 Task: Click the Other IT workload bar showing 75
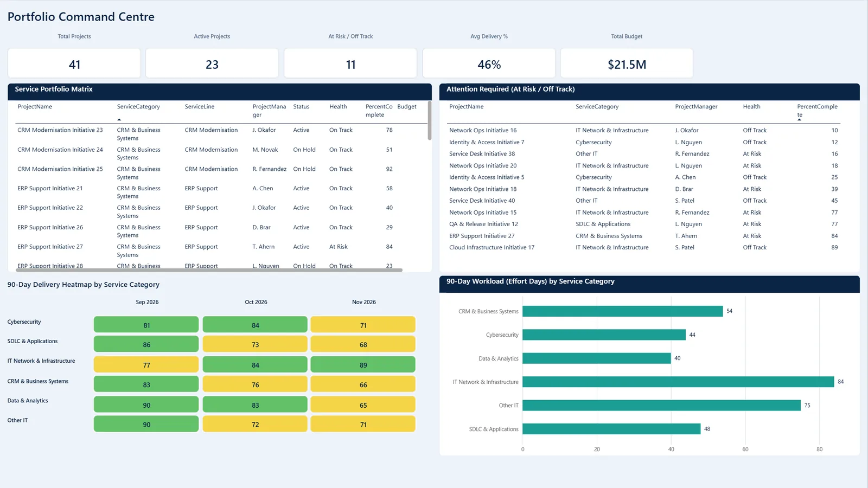(661, 405)
